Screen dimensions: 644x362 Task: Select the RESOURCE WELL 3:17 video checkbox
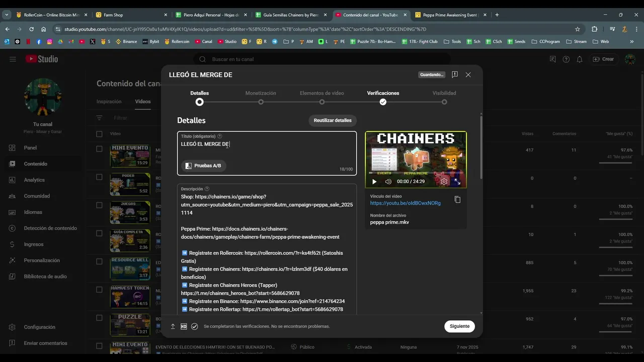99,261
